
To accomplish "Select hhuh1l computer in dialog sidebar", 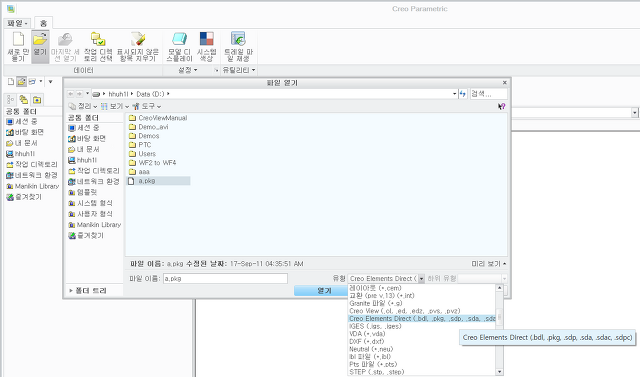I will point(82,160).
